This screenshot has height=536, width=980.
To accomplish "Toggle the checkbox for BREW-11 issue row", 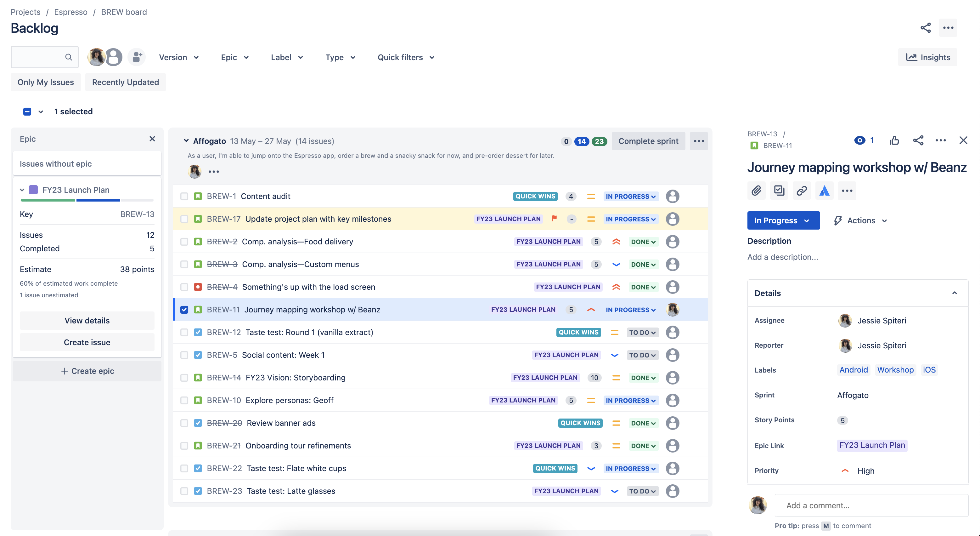I will tap(184, 309).
